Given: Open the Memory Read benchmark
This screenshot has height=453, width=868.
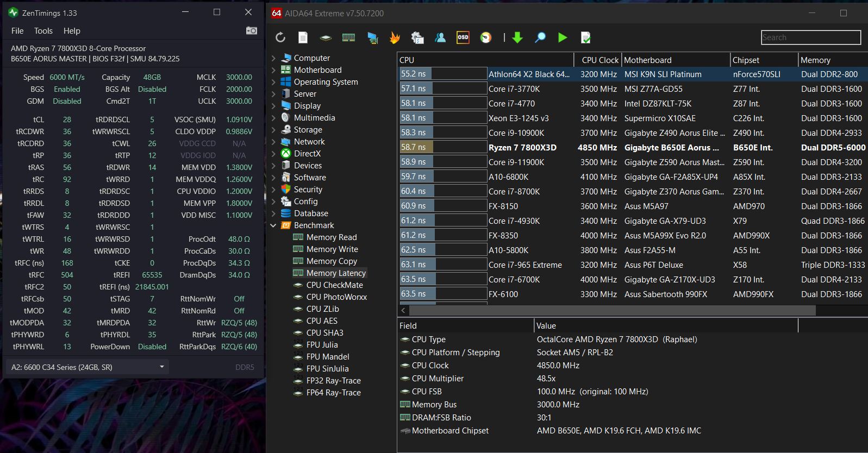Looking at the screenshot, I should (332, 237).
